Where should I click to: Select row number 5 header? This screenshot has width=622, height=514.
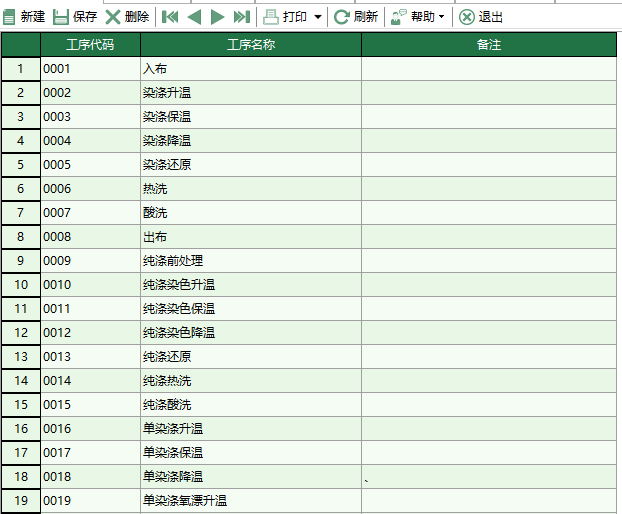[20, 165]
